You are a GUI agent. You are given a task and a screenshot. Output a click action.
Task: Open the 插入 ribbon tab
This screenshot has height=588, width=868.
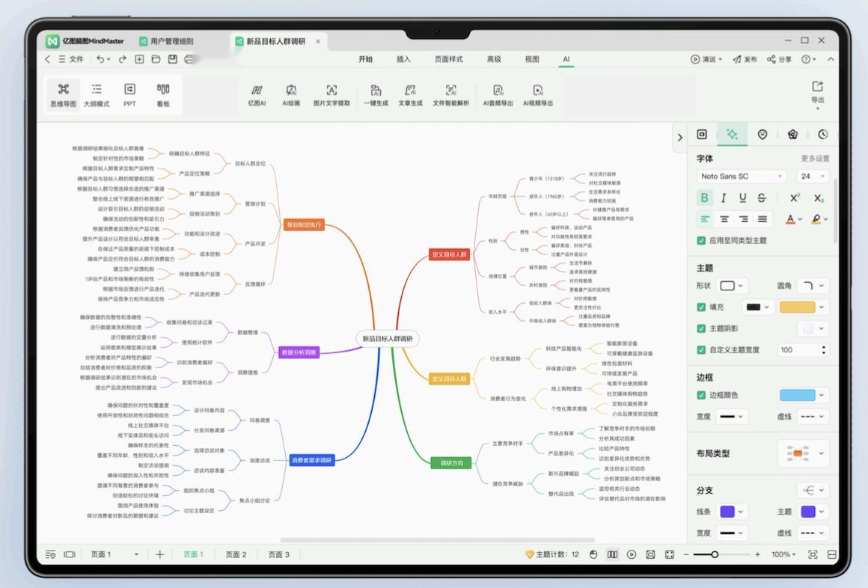click(x=403, y=58)
